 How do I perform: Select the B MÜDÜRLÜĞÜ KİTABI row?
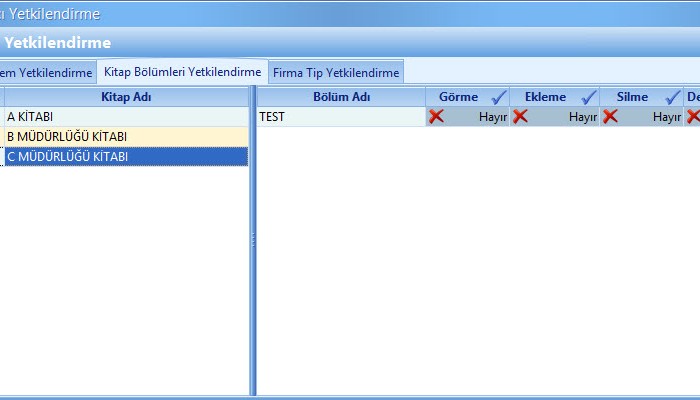click(x=126, y=136)
